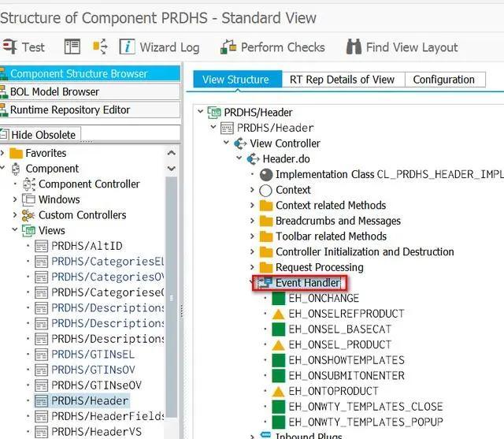The image size is (504, 439).
Task: Click the Custom Controllers icon
Action: pos(28,215)
